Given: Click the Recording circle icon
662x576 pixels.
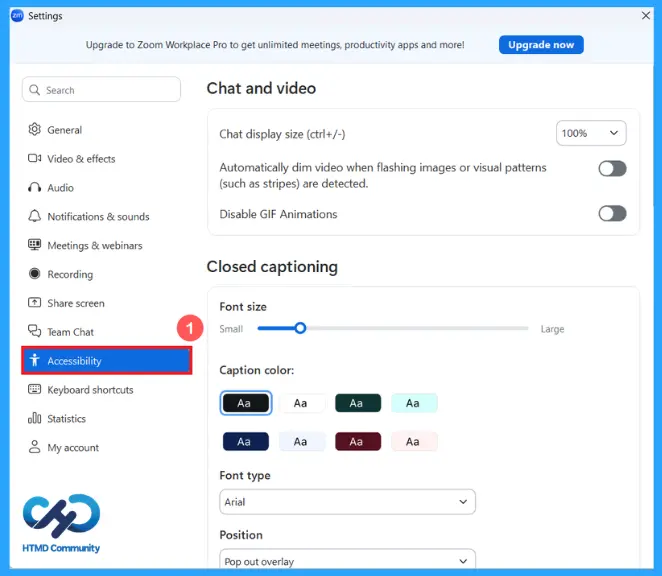Looking at the screenshot, I should 35,274.
